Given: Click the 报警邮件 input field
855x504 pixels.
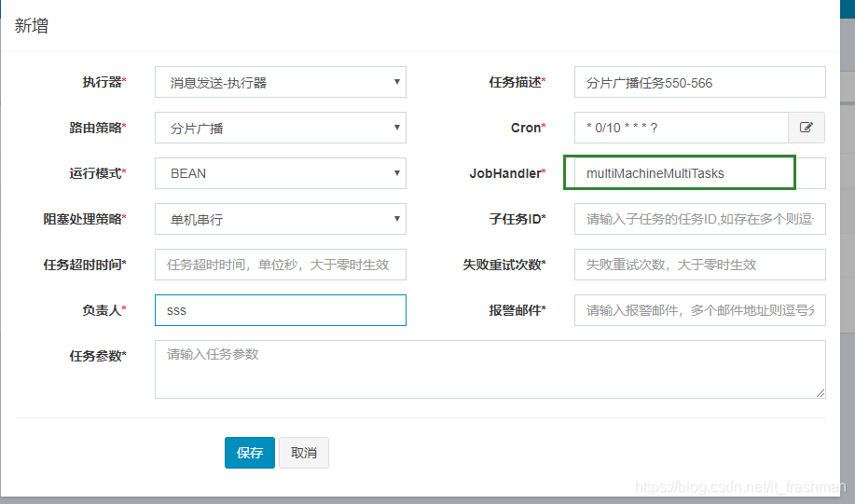Looking at the screenshot, I should coord(699,310).
